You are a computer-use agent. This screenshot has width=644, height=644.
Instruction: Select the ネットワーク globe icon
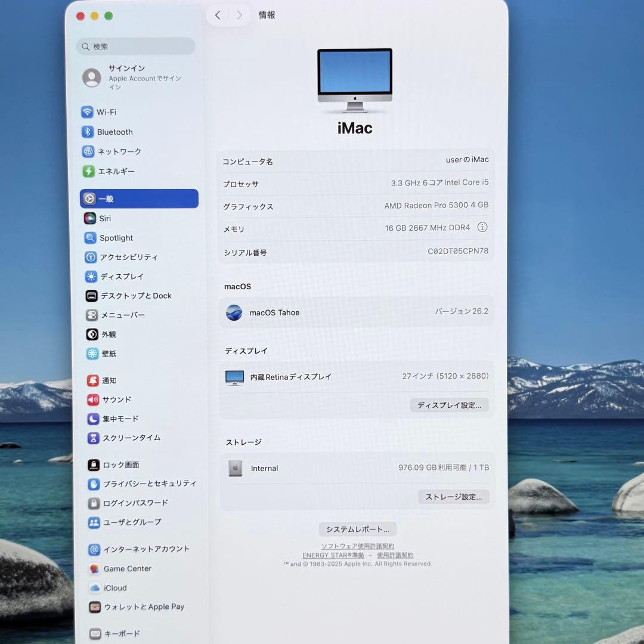pos(88,151)
